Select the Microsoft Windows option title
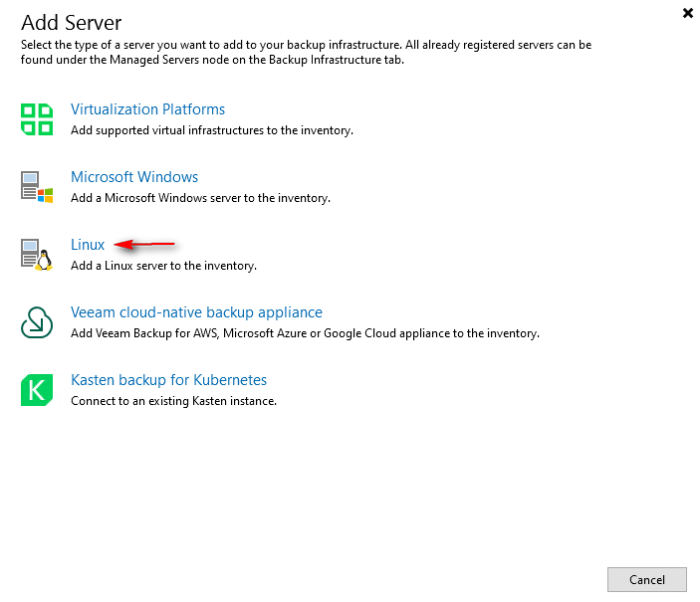 [134, 177]
